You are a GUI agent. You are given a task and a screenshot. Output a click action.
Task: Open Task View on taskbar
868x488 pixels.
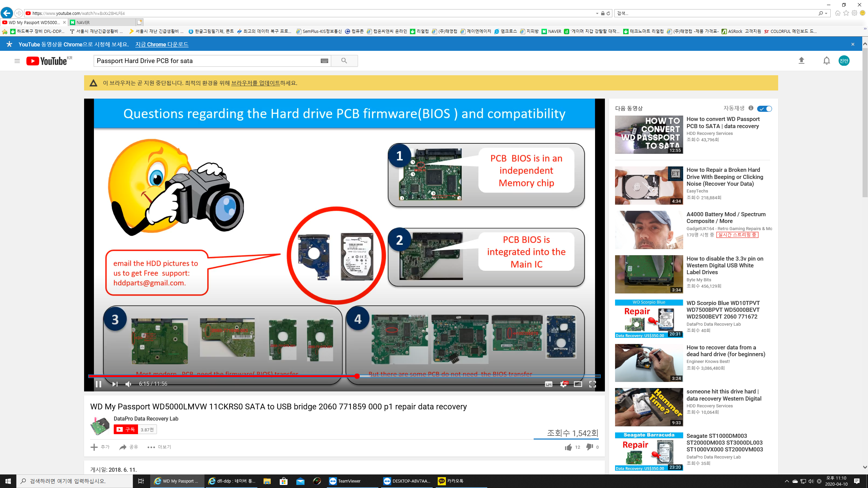pos(141,481)
